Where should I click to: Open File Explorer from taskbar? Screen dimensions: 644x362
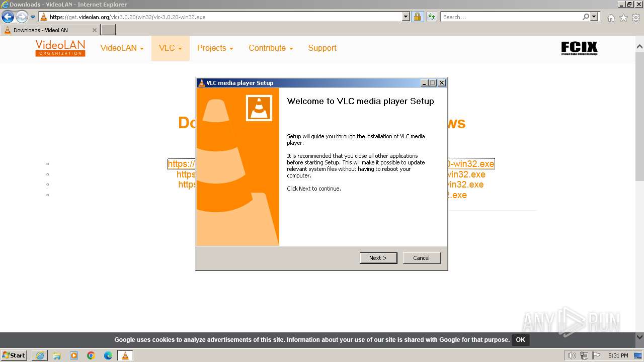[x=57, y=355]
